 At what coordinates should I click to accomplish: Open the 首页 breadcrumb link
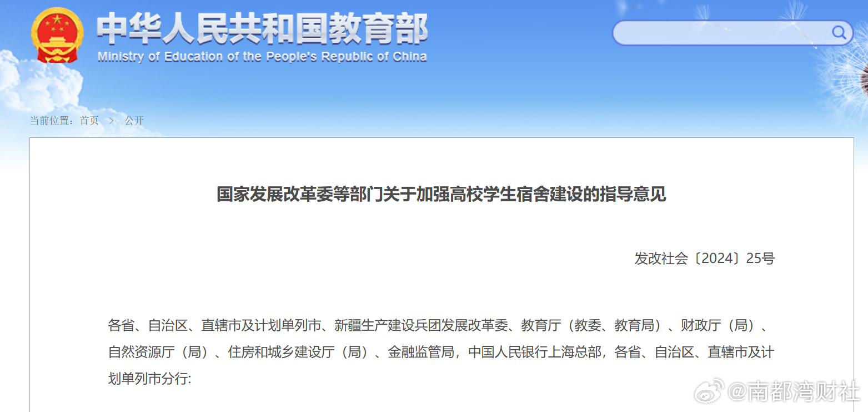pos(89,120)
